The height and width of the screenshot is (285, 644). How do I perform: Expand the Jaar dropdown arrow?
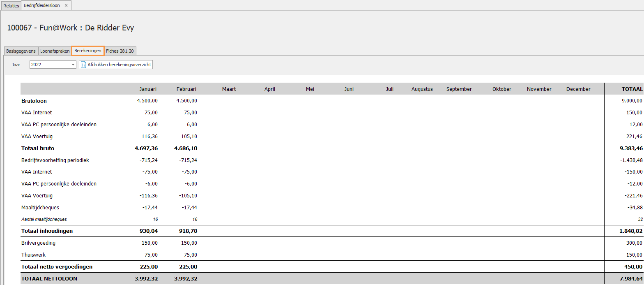click(x=73, y=65)
